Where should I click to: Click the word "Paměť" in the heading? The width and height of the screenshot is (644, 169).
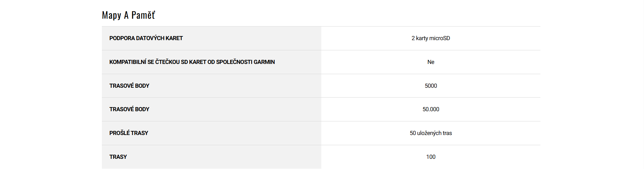tap(143, 15)
